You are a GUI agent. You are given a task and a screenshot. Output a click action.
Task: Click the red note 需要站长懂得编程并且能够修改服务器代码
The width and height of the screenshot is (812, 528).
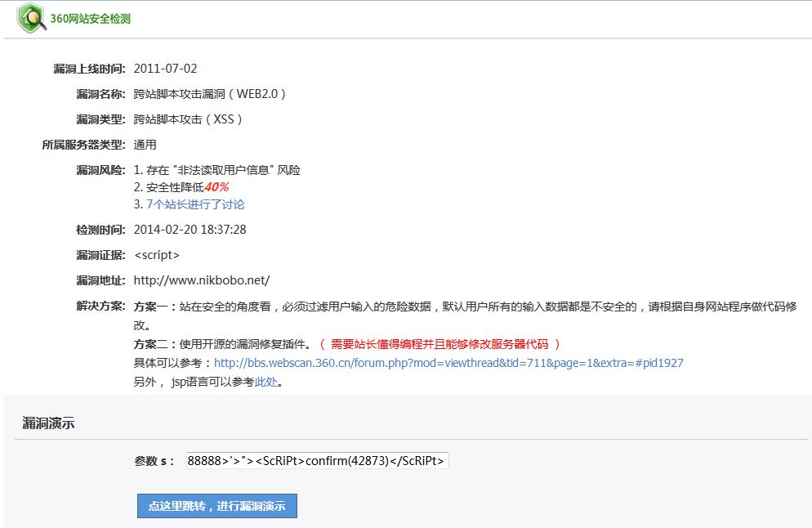(x=439, y=344)
